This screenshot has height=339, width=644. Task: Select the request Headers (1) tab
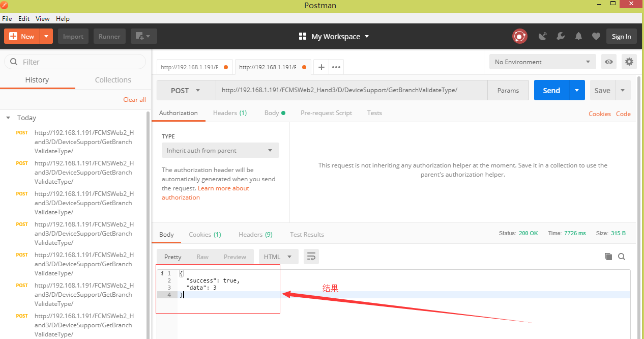(x=230, y=113)
